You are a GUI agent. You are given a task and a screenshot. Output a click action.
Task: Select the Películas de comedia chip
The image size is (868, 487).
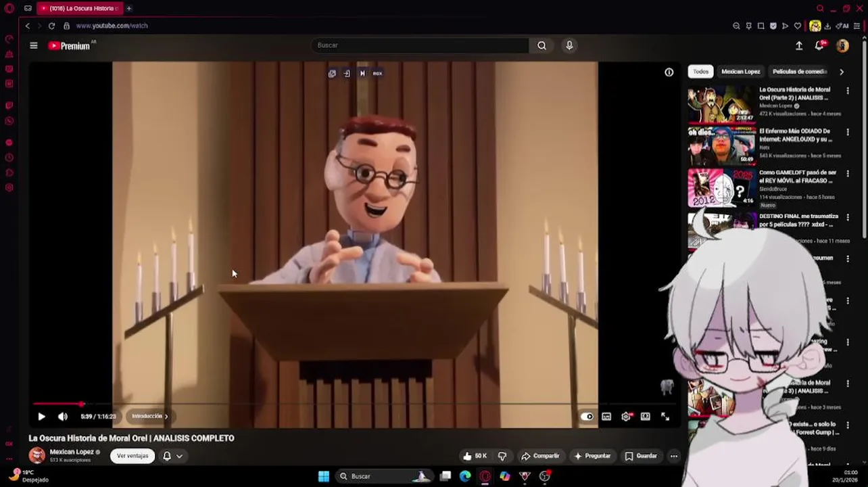coord(800,72)
